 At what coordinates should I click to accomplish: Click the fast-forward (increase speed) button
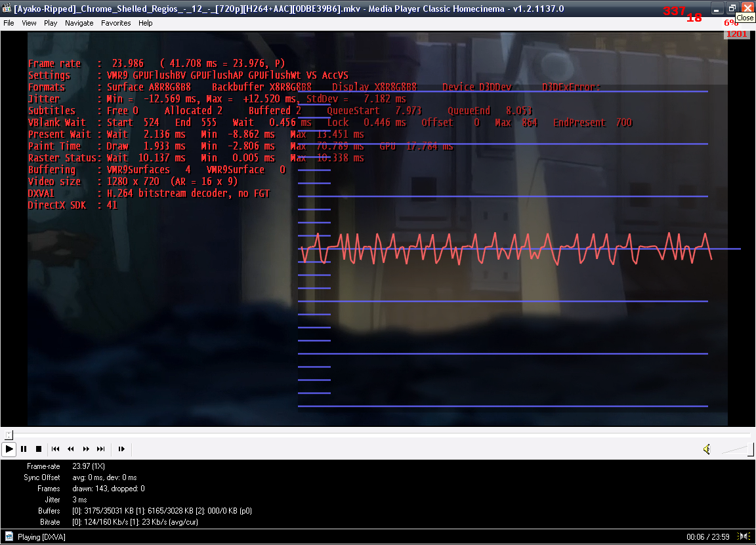[86, 449]
